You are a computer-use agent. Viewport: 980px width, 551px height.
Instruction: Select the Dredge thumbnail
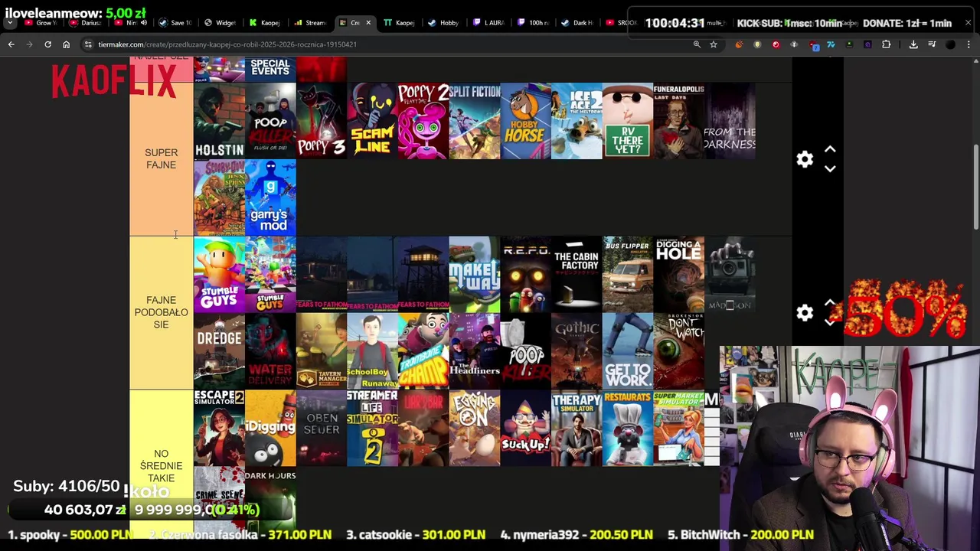(x=219, y=350)
